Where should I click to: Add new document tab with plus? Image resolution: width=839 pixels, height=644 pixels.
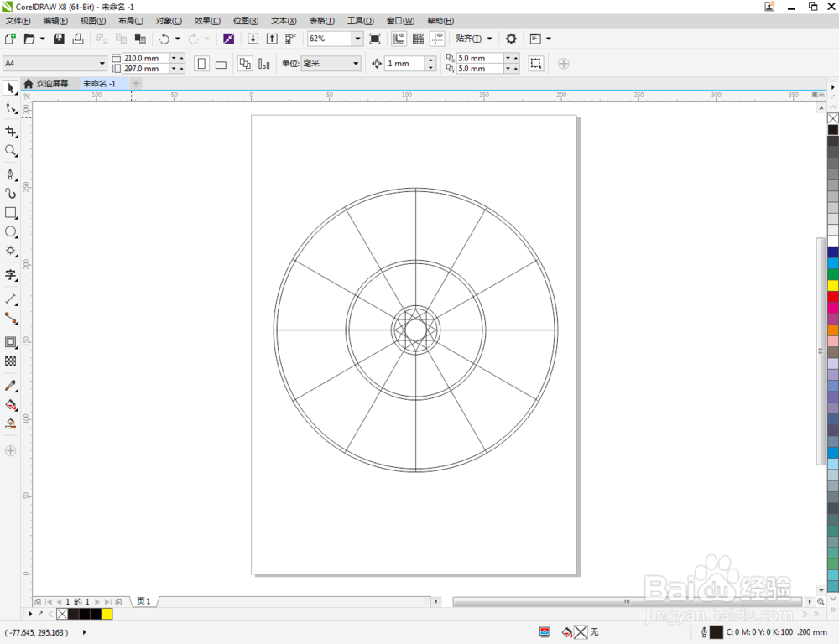pyautogui.click(x=136, y=84)
